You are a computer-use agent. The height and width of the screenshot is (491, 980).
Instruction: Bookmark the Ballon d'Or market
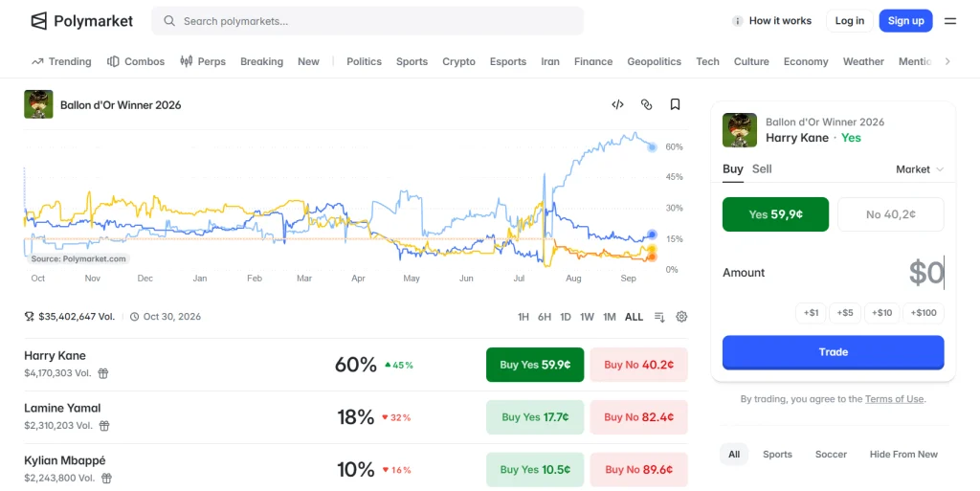click(675, 104)
